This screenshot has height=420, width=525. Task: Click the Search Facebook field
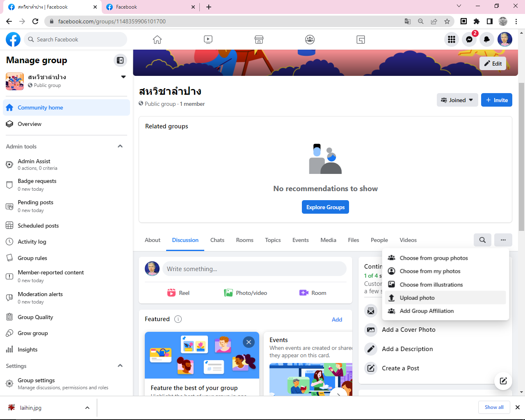75,39
